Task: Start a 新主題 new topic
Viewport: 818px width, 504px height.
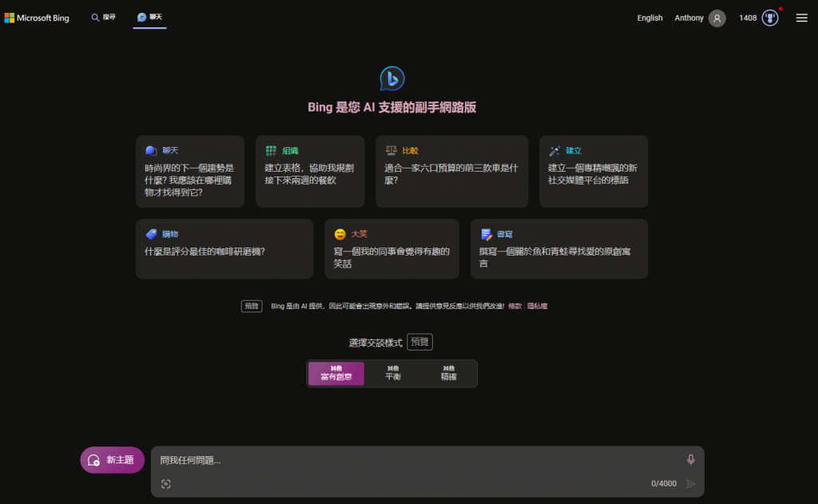Action: 112,459
